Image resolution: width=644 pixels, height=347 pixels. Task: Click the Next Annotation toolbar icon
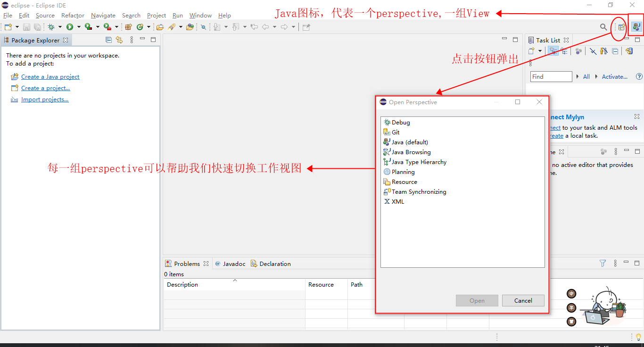coord(217,27)
